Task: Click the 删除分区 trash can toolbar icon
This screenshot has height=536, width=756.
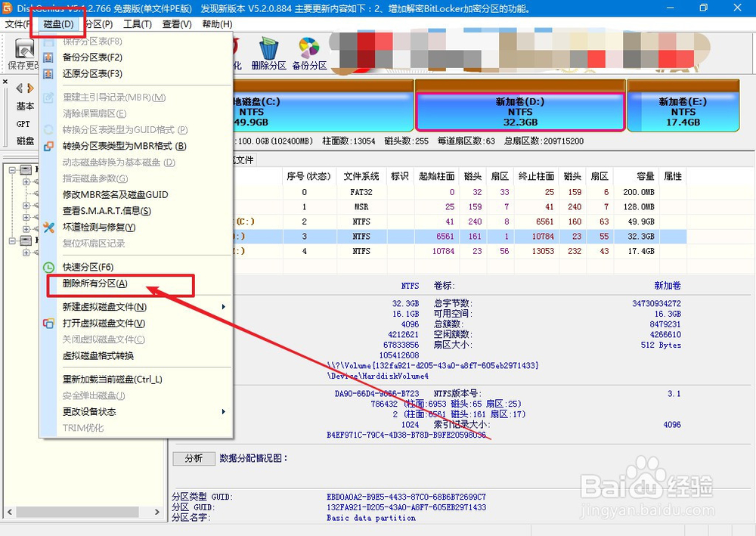Action: [268, 48]
